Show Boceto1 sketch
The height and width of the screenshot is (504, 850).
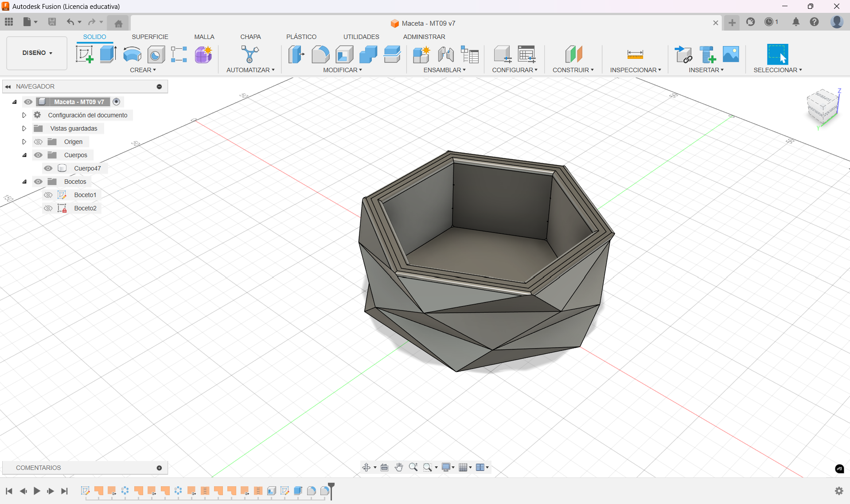click(48, 195)
